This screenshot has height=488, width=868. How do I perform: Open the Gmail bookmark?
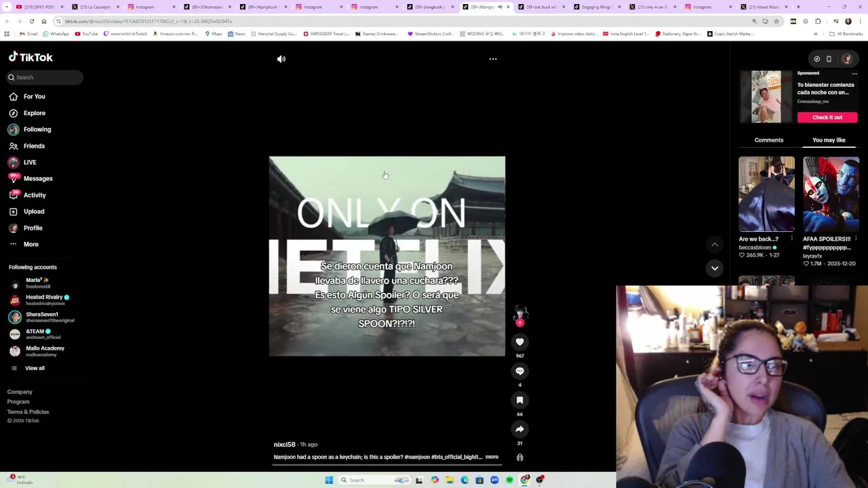pos(28,34)
